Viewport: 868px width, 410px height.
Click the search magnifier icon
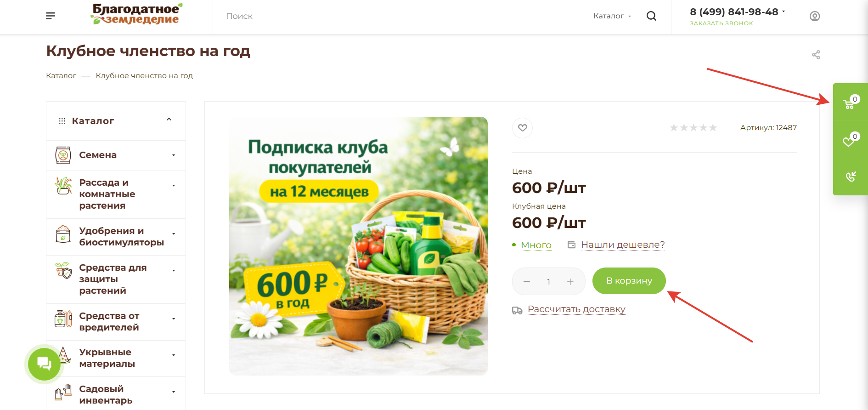click(x=651, y=16)
